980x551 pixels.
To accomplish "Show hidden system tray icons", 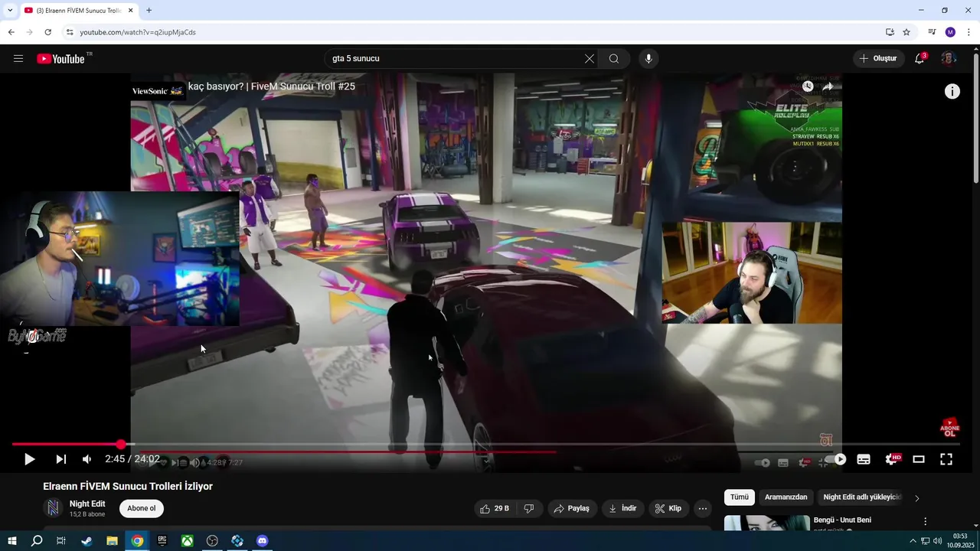I will [x=913, y=541].
